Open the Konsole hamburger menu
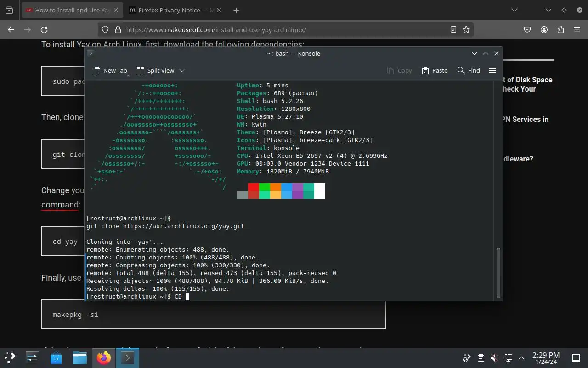588x368 pixels. [x=492, y=70]
